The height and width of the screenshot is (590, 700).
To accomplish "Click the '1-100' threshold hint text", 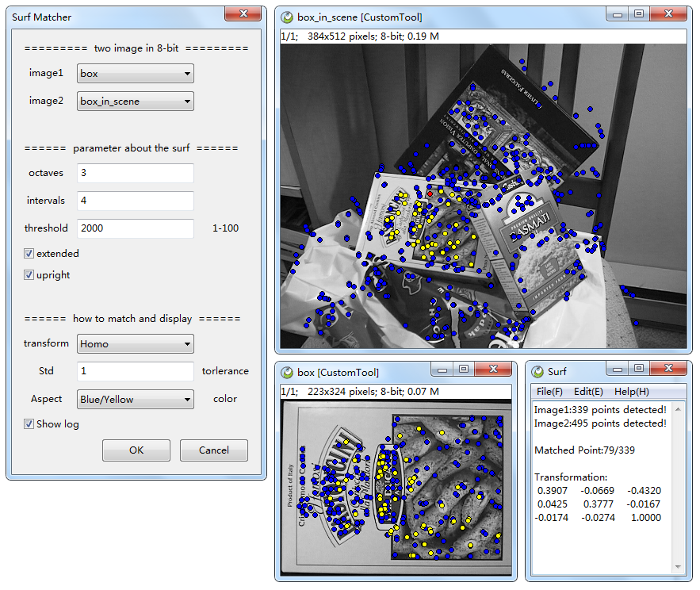I will point(225,228).
